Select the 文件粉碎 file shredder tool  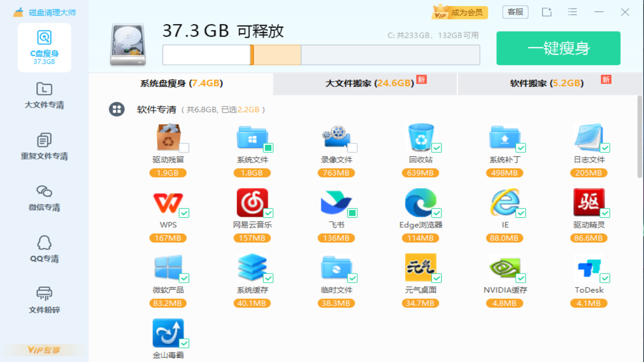click(x=44, y=300)
